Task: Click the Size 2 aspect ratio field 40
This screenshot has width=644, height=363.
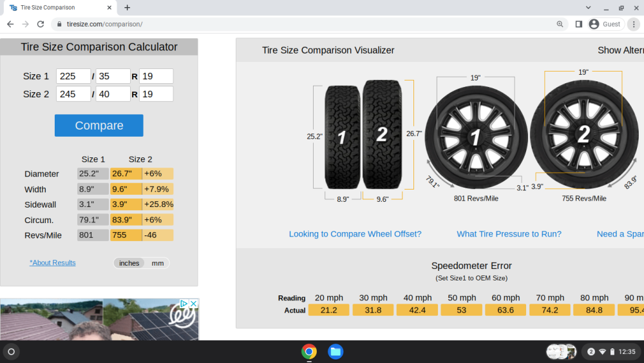Action: (113, 94)
